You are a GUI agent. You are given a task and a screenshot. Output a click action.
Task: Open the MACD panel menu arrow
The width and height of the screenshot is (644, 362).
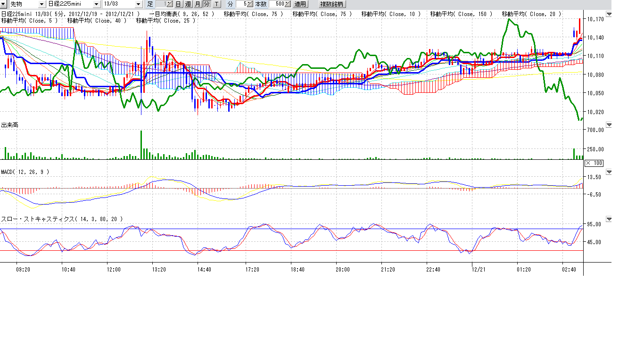coord(609,172)
